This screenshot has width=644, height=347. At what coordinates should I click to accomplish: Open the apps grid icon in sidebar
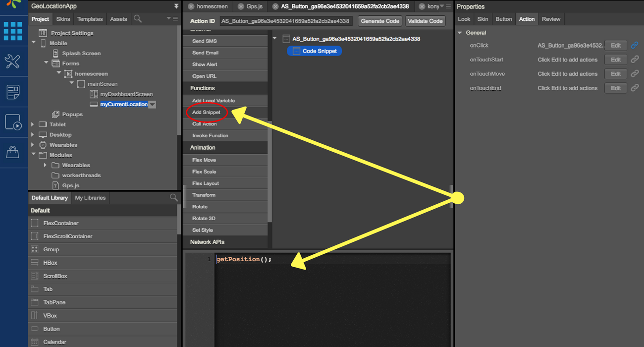[x=13, y=31]
